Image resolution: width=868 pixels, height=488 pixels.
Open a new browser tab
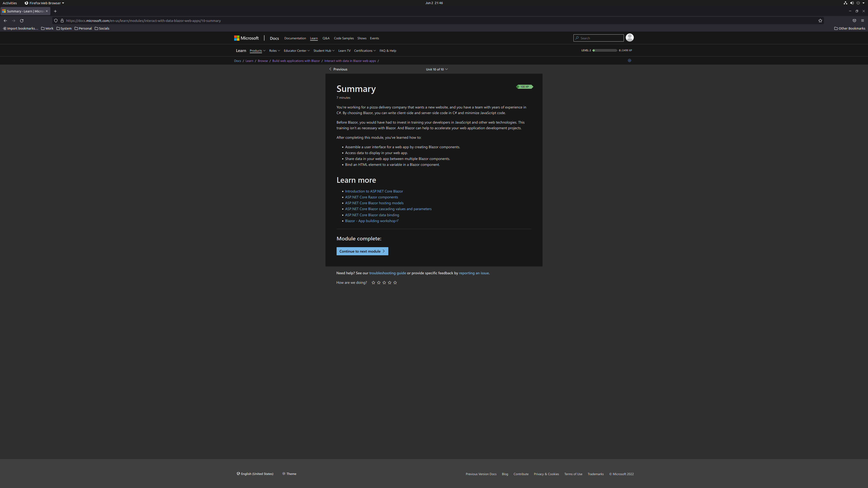[x=55, y=11]
